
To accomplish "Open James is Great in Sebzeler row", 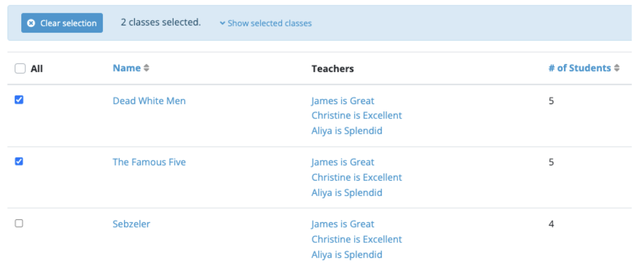I will tap(343, 224).
